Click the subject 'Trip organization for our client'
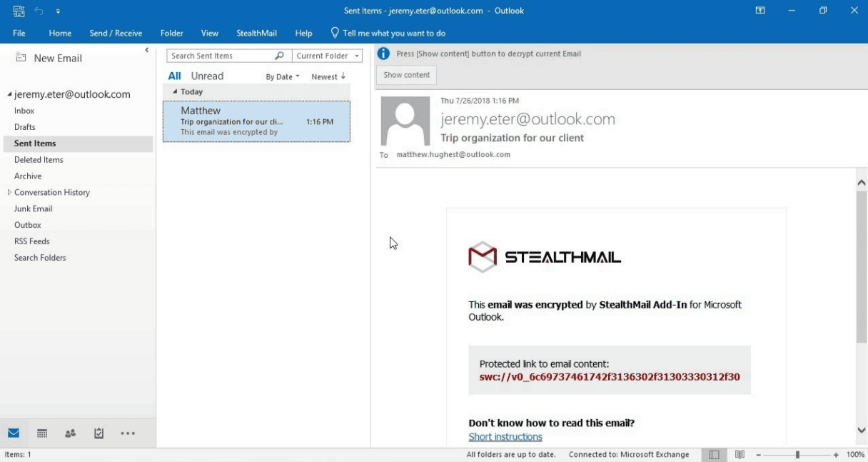Image resolution: width=868 pixels, height=462 pixels. pyautogui.click(x=512, y=138)
